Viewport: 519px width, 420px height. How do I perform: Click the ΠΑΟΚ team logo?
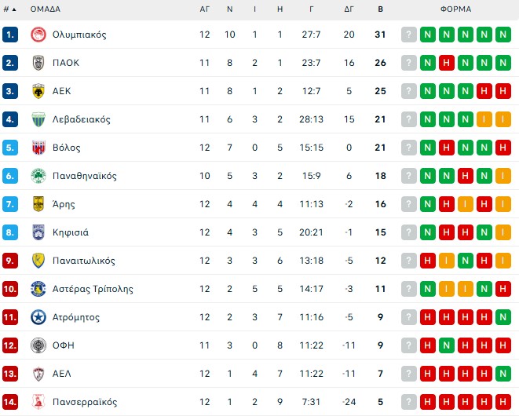click(38, 63)
